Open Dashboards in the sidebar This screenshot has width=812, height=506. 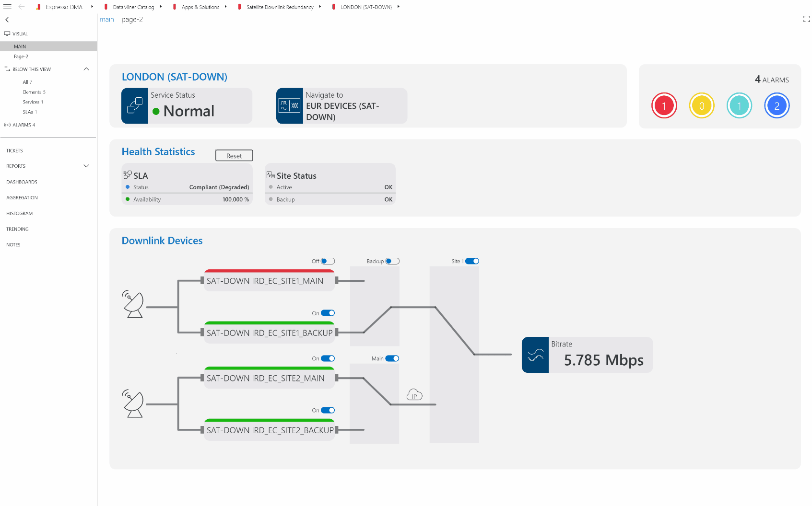tap(22, 182)
